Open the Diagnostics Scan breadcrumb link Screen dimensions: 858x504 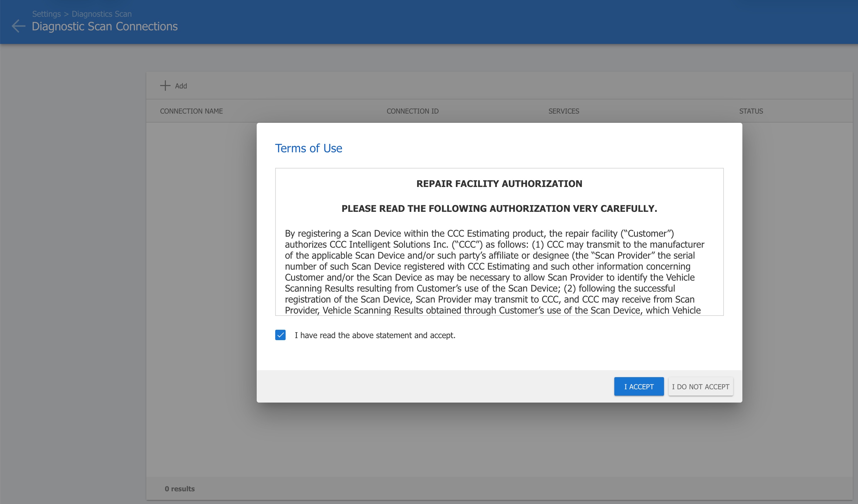pyautogui.click(x=101, y=14)
